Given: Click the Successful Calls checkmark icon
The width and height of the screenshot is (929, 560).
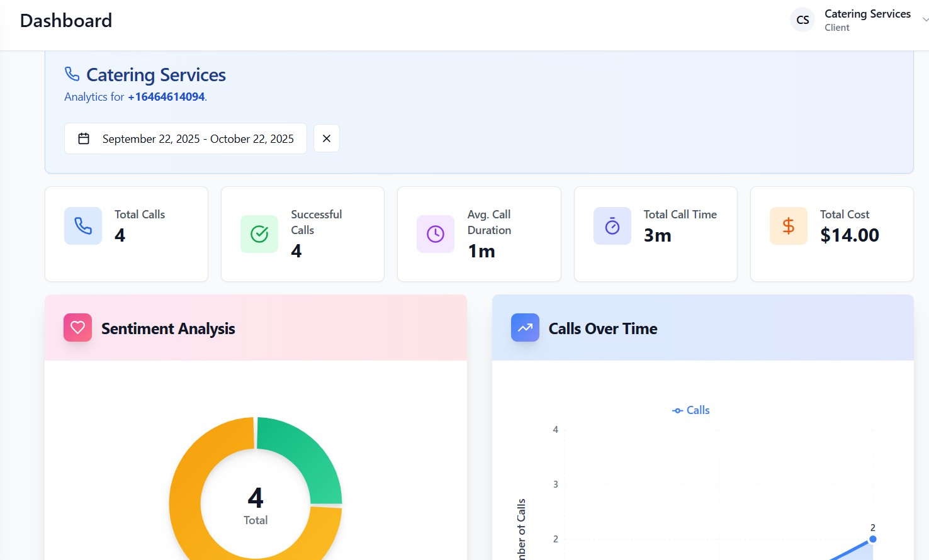Looking at the screenshot, I should (259, 234).
